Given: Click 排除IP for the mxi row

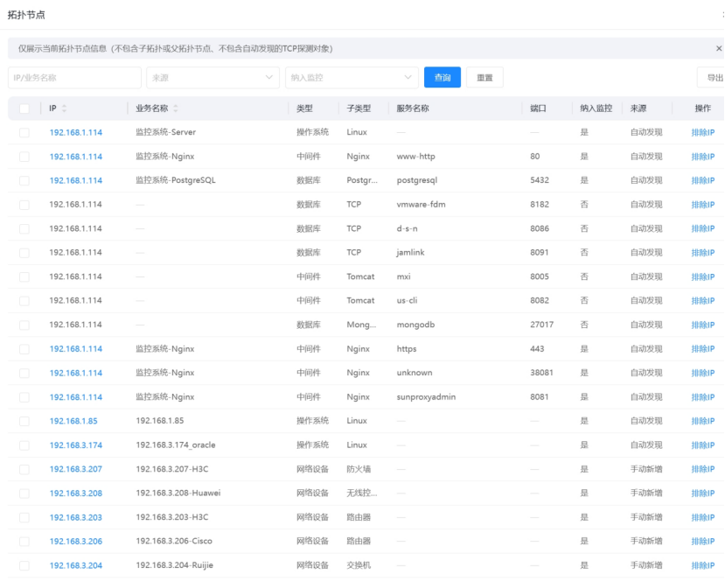Looking at the screenshot, I should [x=703, y=276].
